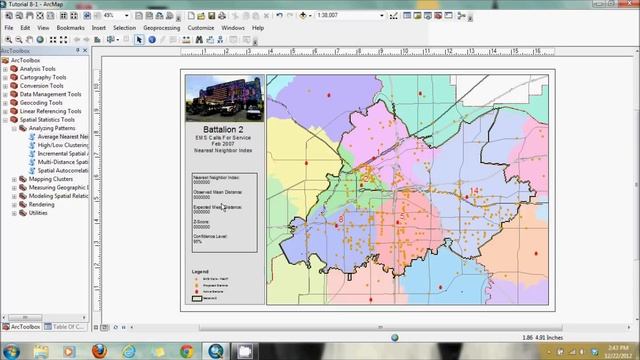Screen dimensions: 640x360
Task: Select the Zoom In tool
Action: tap(9, 40)
